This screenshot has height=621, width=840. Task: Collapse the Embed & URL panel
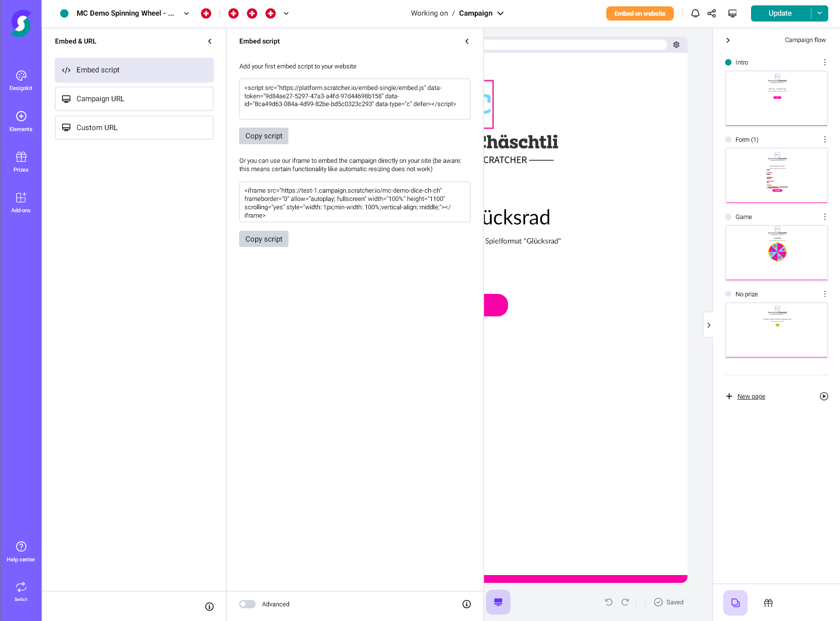point(210,41)
